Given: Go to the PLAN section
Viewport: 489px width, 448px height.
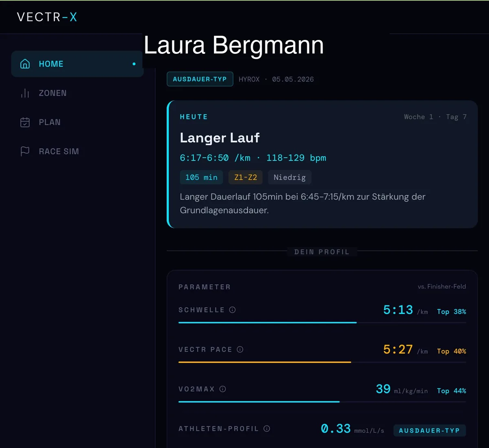Looking at the screenshot, I should (x=77, y=122).
